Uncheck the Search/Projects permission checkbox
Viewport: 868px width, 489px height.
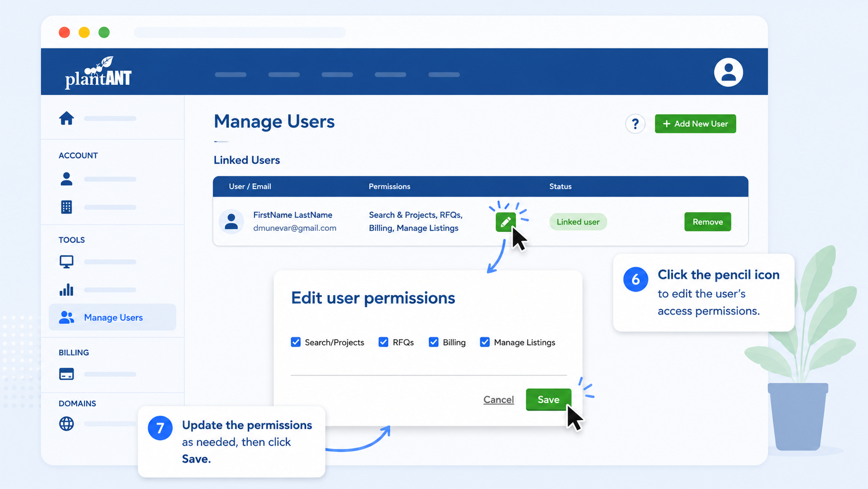296,342
